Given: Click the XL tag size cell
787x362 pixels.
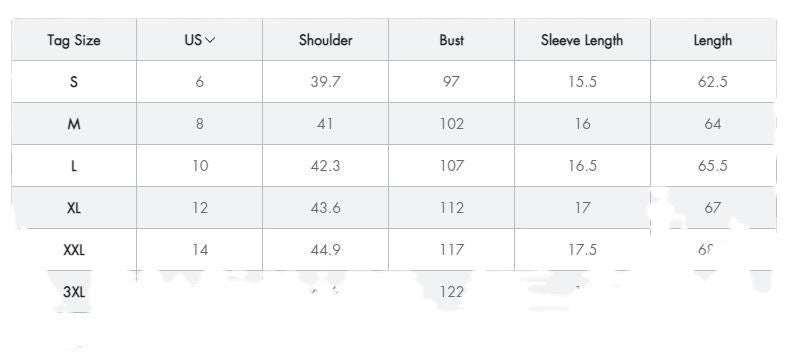Looking at the screenshot, I should 74,208.
